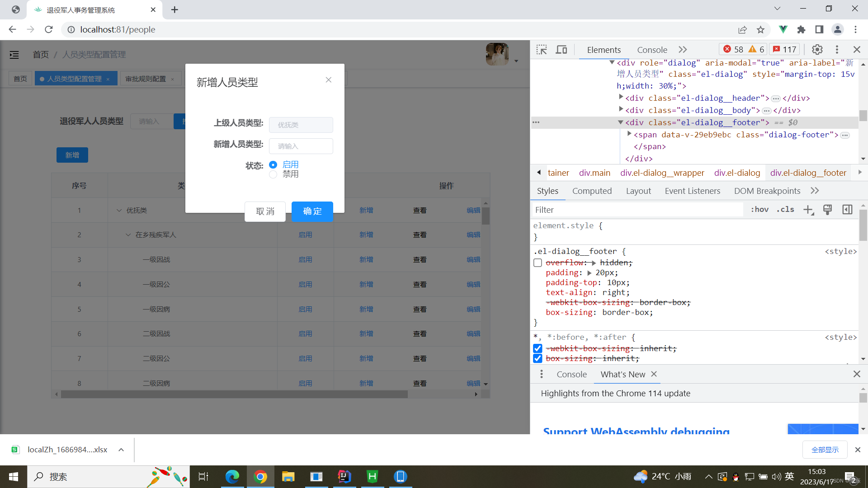This screenshot has width=868, height=488.
Task: Open DevTools settings gear
Action: 817,50
